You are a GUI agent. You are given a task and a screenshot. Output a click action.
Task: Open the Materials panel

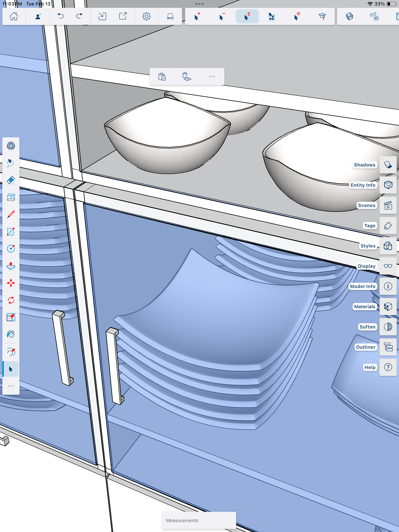point(388,307)
